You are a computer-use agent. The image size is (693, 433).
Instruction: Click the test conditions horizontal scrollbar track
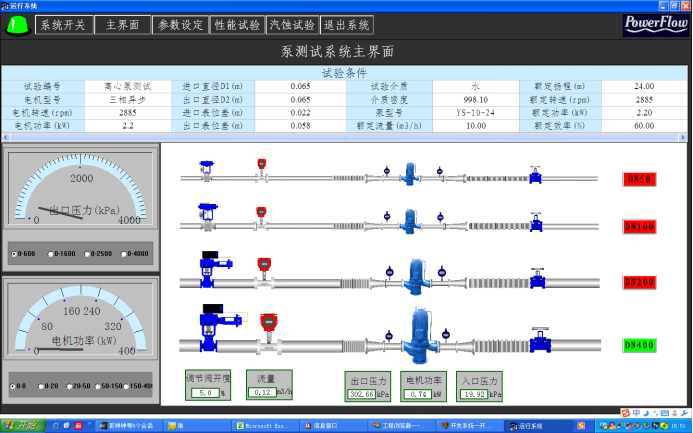click(344, 137)
